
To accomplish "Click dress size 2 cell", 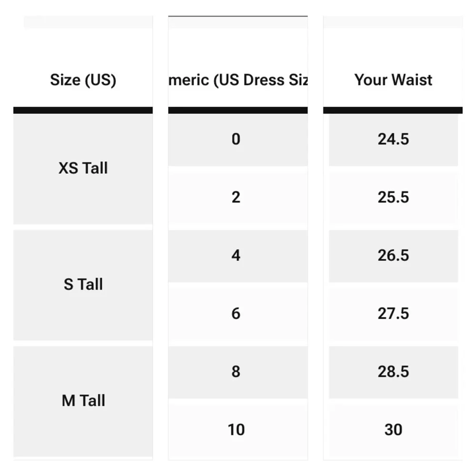I will pos(236,198).
